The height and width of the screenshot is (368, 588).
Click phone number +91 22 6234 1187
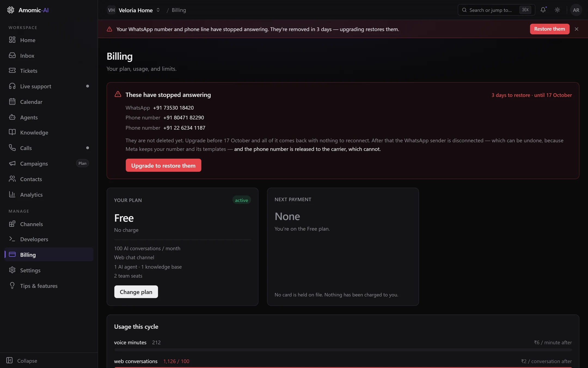point(184,128)
